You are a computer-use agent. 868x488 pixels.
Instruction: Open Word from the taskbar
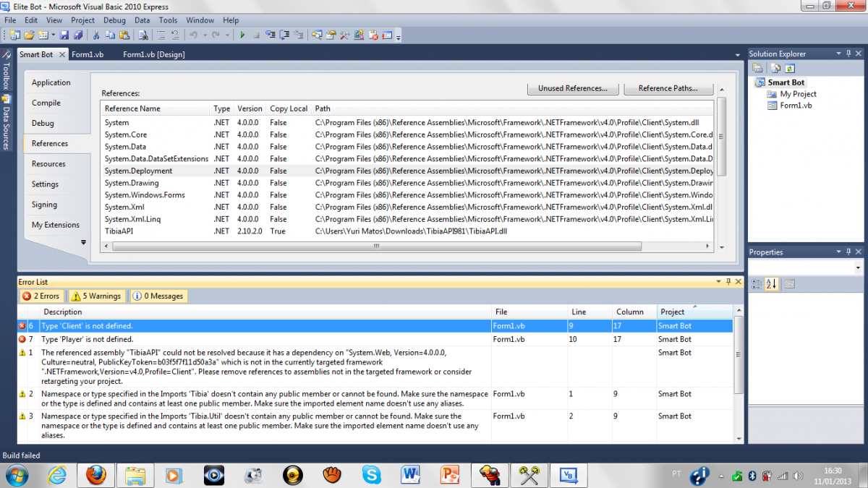(410, 475)
